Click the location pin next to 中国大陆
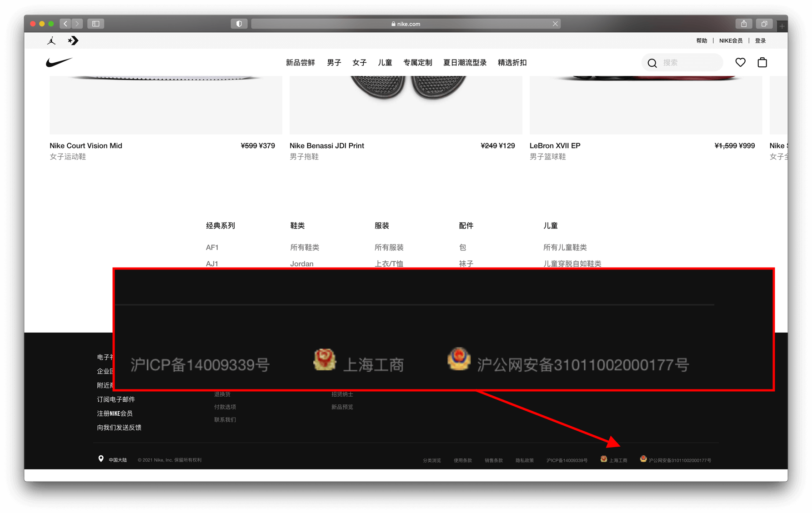 click(x=100, y=458)
